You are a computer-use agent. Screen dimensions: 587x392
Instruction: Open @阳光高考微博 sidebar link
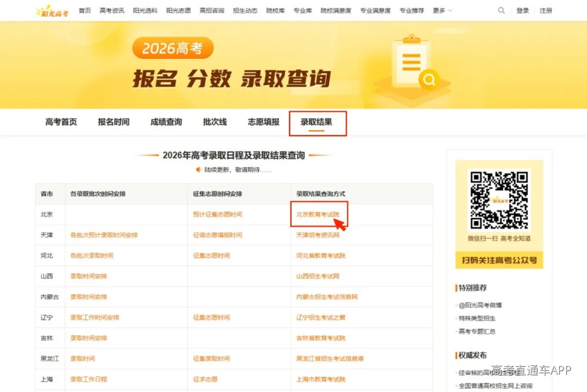[480, 305]
